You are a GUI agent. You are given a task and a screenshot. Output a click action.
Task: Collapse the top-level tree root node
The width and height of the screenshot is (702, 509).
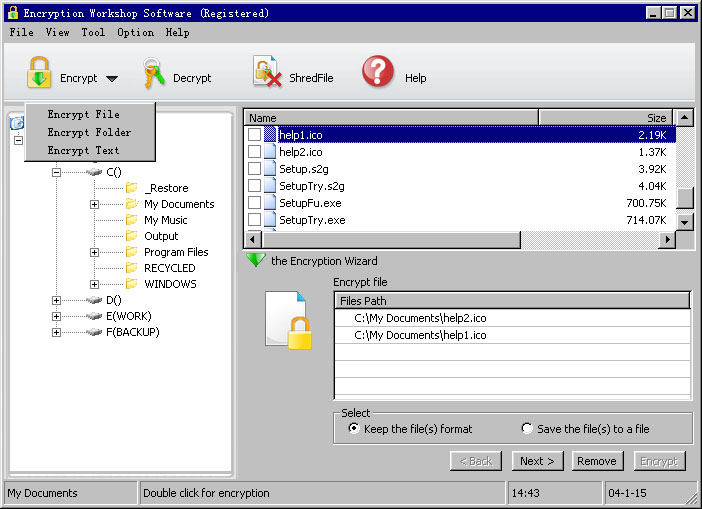point(18,140)
